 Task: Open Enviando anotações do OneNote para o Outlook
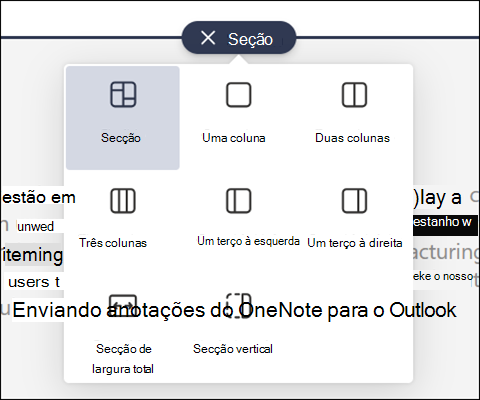234,310
